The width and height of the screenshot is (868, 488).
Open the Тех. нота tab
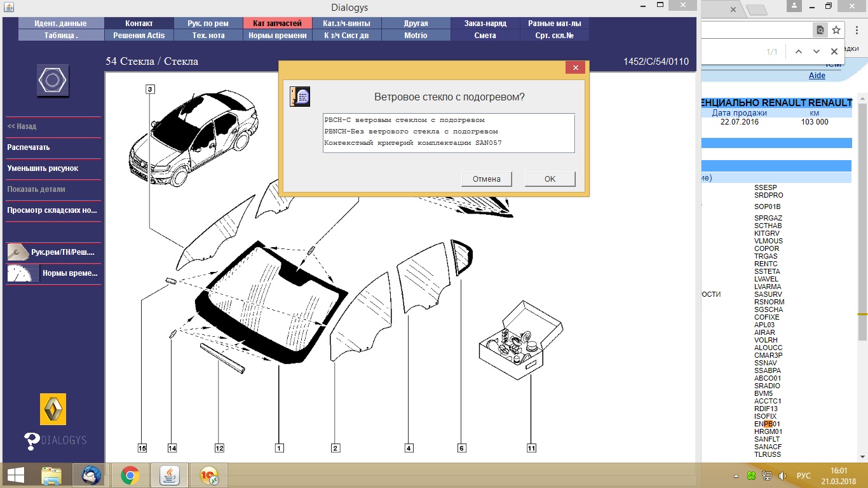(x=208, y=36)
